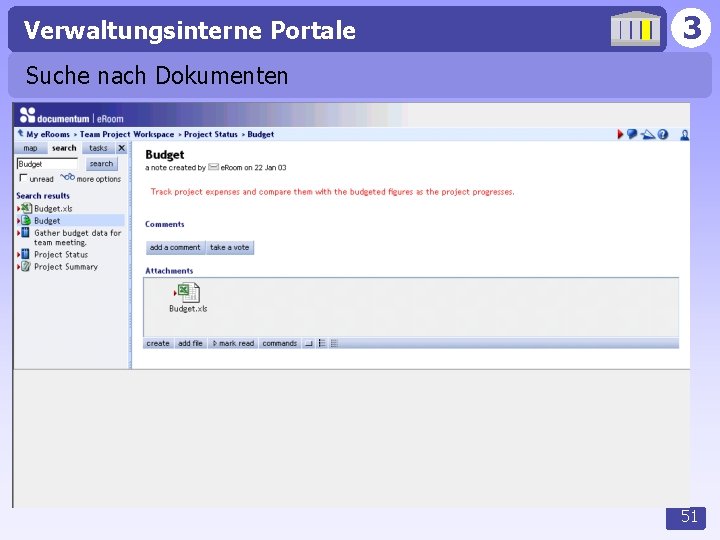Screen dimensions: 720x540
Task: Switch attachments to detailed report view icon
Action: click(x=334, y=343)
